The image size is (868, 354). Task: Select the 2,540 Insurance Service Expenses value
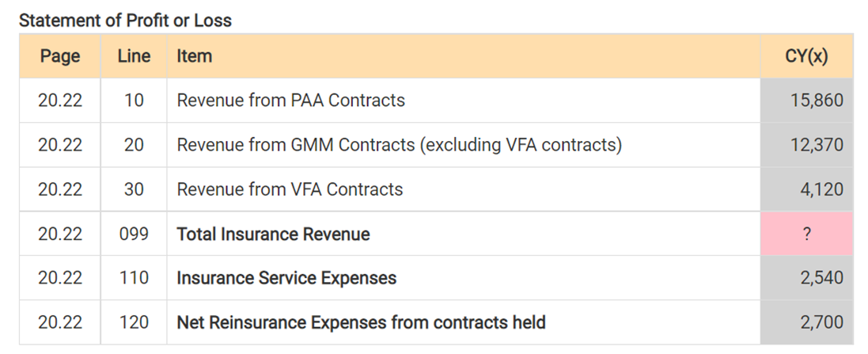pyautogui.click(x=806, y=277)
